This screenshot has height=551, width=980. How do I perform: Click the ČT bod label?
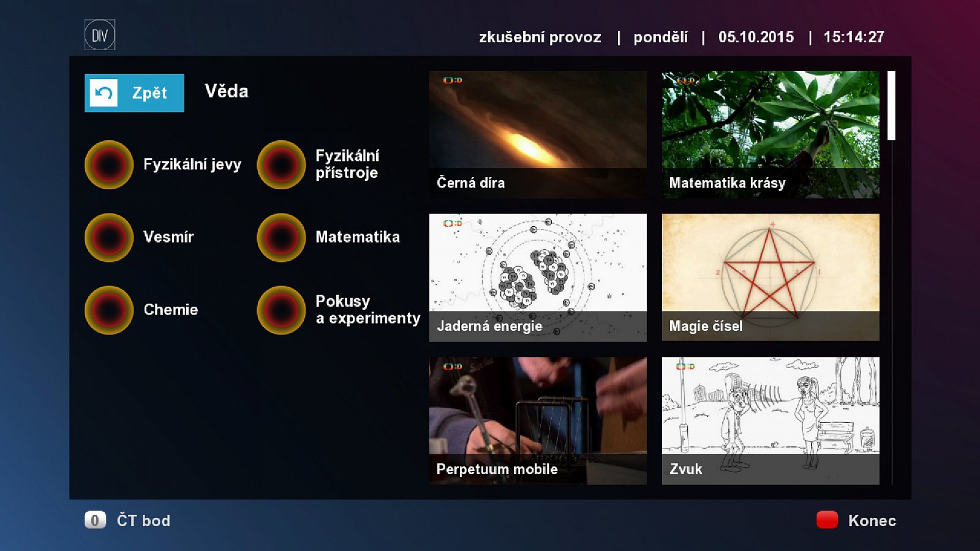pos(143,520)
